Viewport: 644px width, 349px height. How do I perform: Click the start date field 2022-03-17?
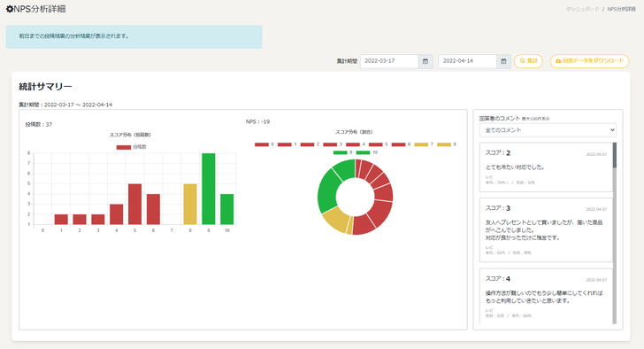click(389, 61)
